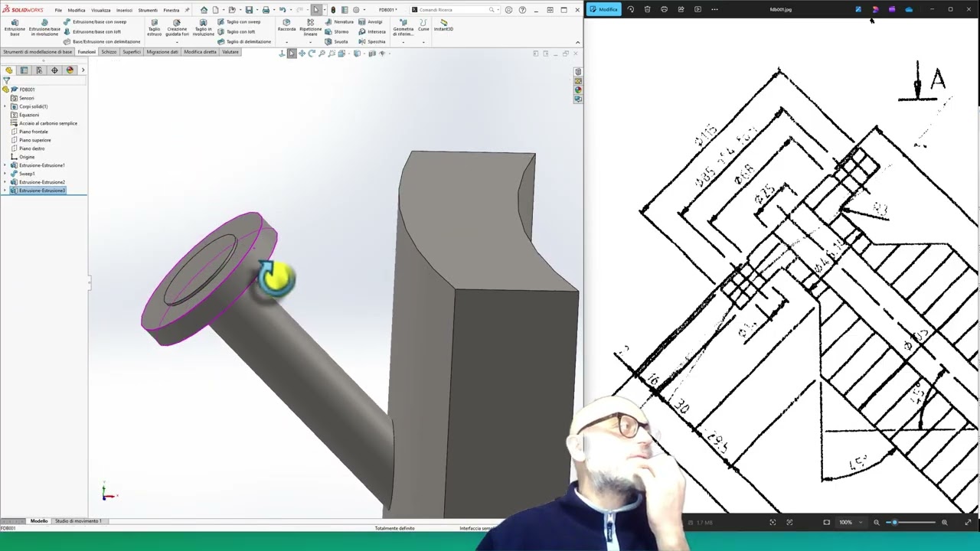Screen dimensions: 980x551
Task: Choose Taglio con sweep
Action: [x=239, y=21]
